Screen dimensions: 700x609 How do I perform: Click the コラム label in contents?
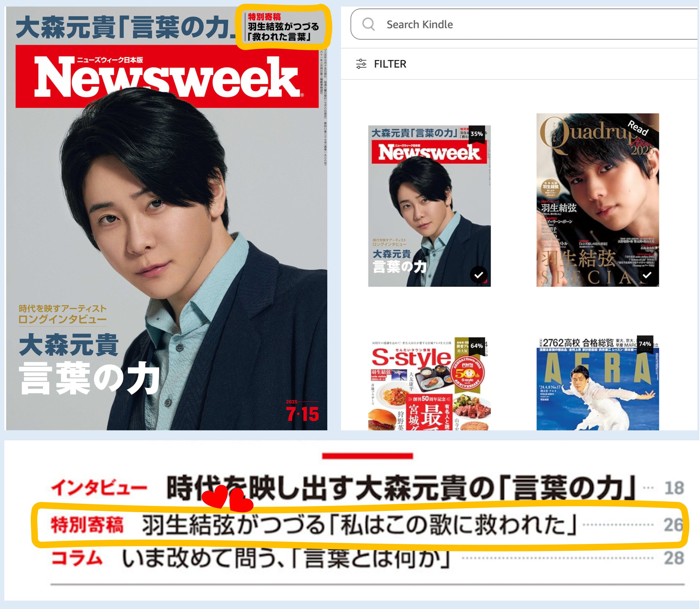77,558
